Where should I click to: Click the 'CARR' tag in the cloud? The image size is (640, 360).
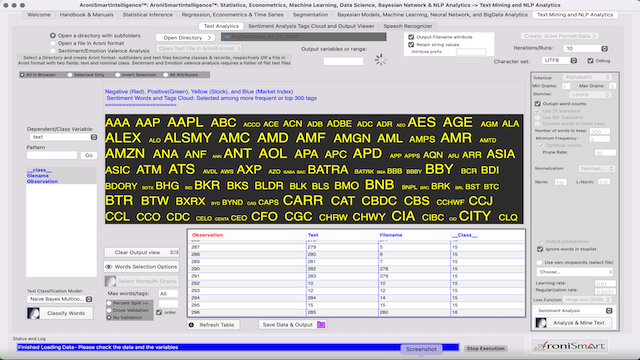tap(303, 200)
